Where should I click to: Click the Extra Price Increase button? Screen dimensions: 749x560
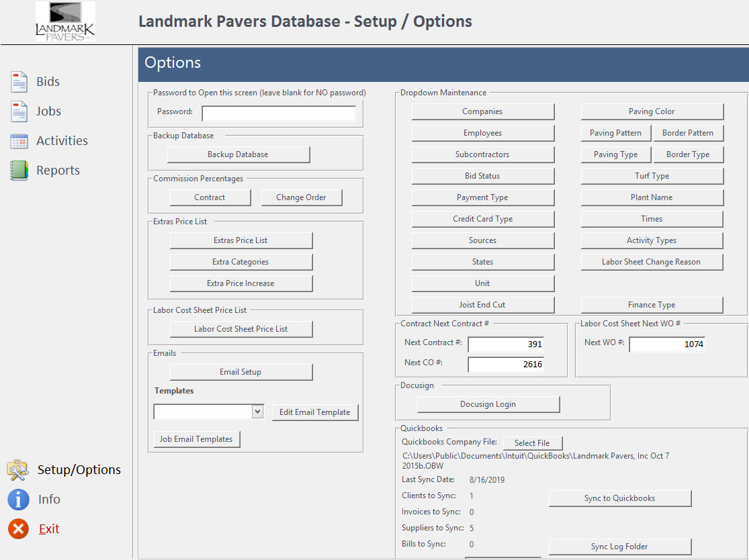click(x=241, y=283)
